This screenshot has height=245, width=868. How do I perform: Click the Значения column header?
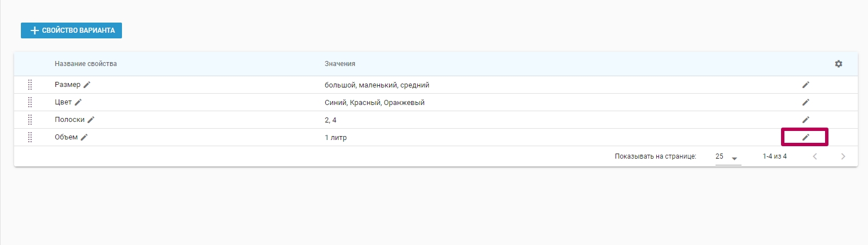(x=340, y=64)
